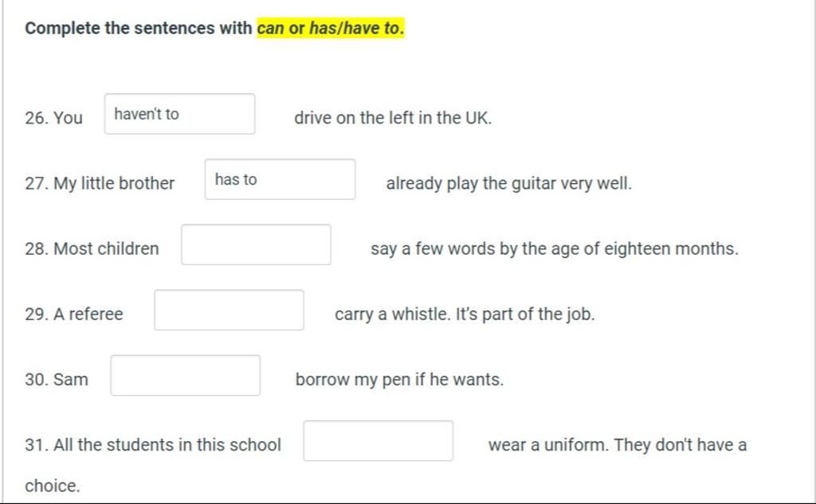Click the "Complete the sentences with" heading

click(x=139, y=29)
